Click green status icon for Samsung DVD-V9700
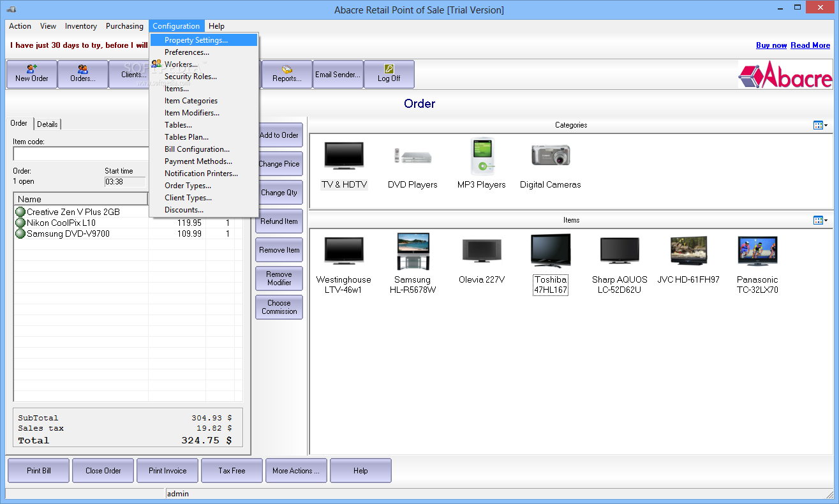 [x=20, y=233]
